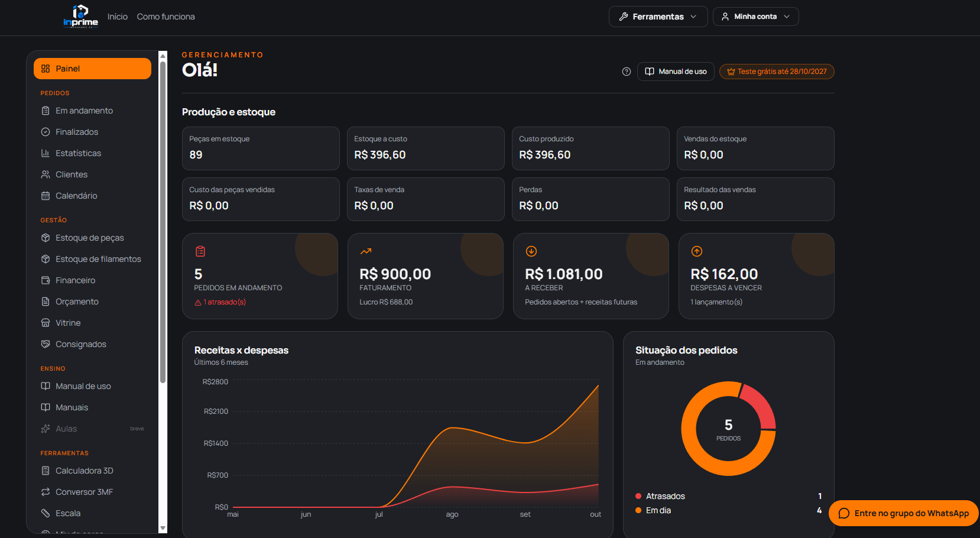Expand the Minha conta dropdown
Image resolution: width=980 pixels, height=538 pixels.
point(755,17)
